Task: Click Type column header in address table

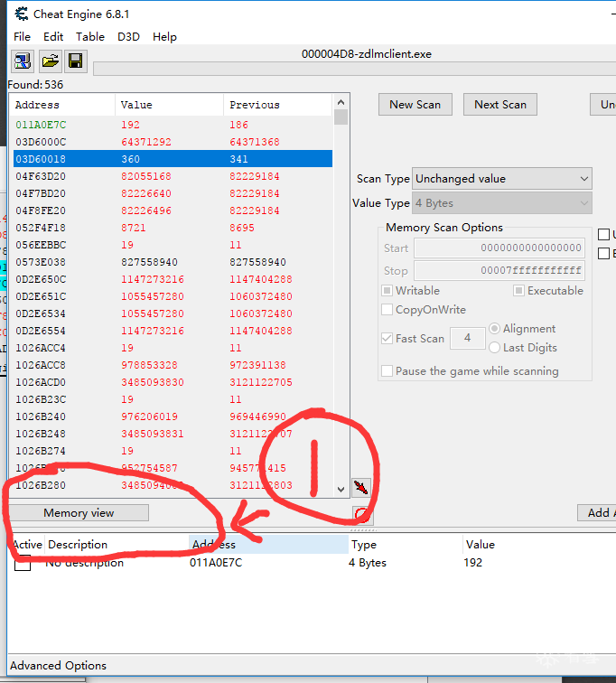Action: (x=405, y=545)
